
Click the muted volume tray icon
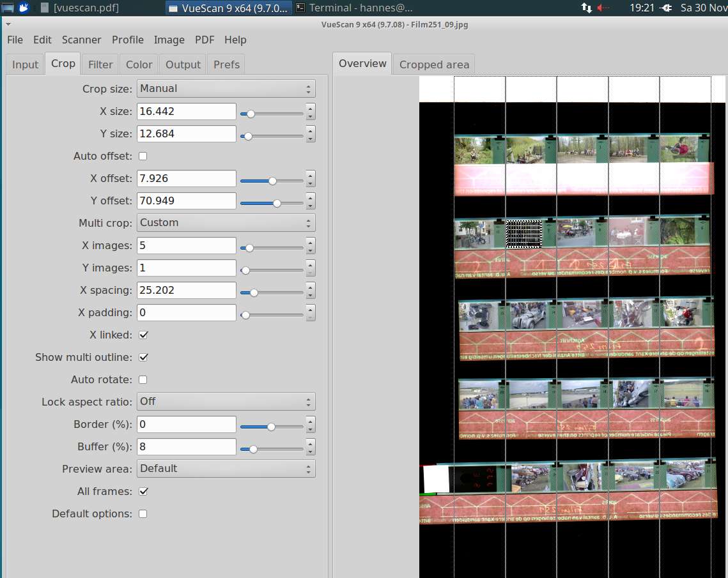point(603,8)
